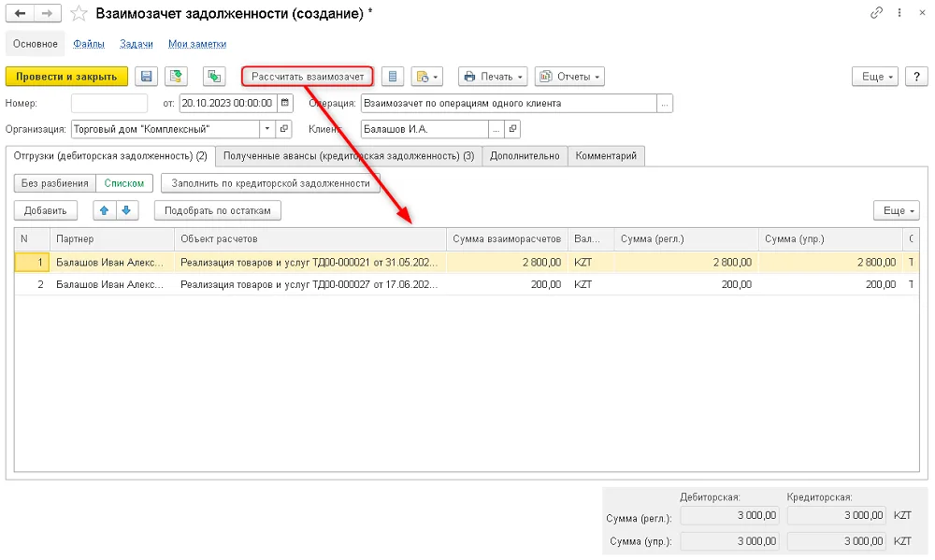935x560 pixels.
Task: Go forward with the right arrow button
Action: (x=47, y=13)
